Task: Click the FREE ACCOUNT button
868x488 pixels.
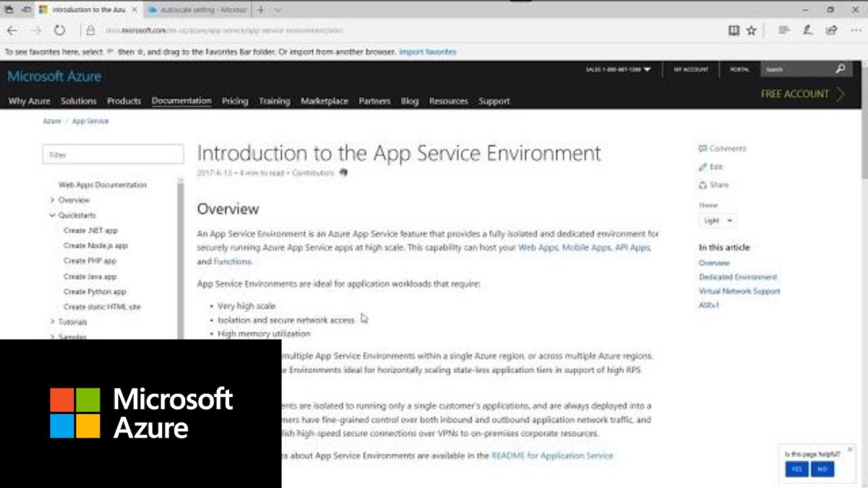Action: pos(803,94)
